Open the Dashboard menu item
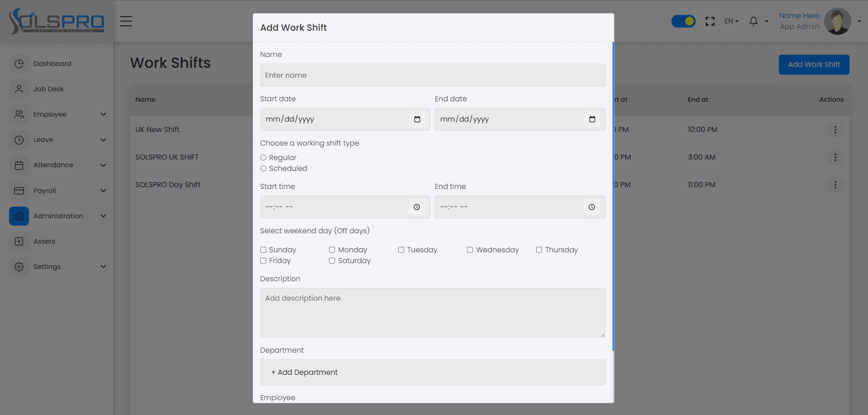868x415 pixels. click(x=53, y=63)
